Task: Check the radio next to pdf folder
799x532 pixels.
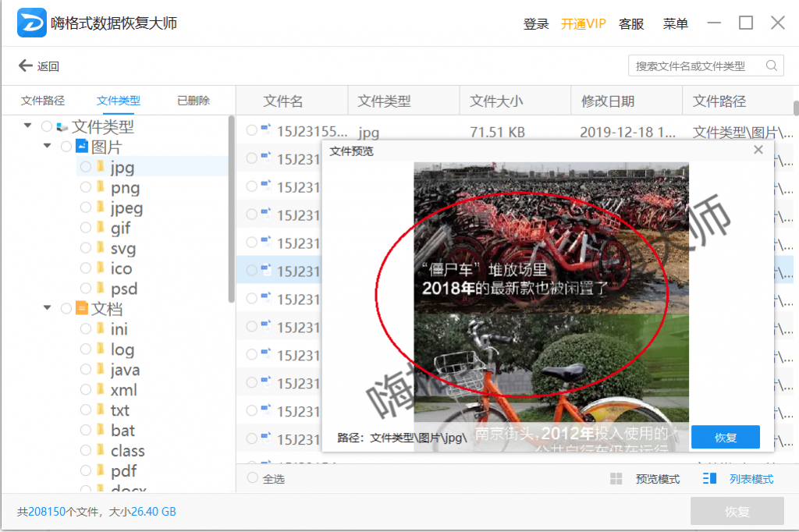Action: tap(86, 470)
